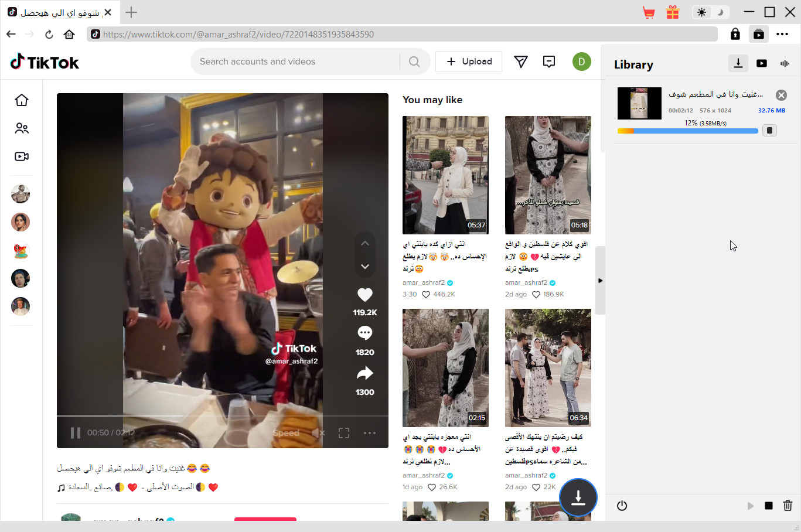Open amar_ashraf2 link under the 446.2K video

coord(424,282)
